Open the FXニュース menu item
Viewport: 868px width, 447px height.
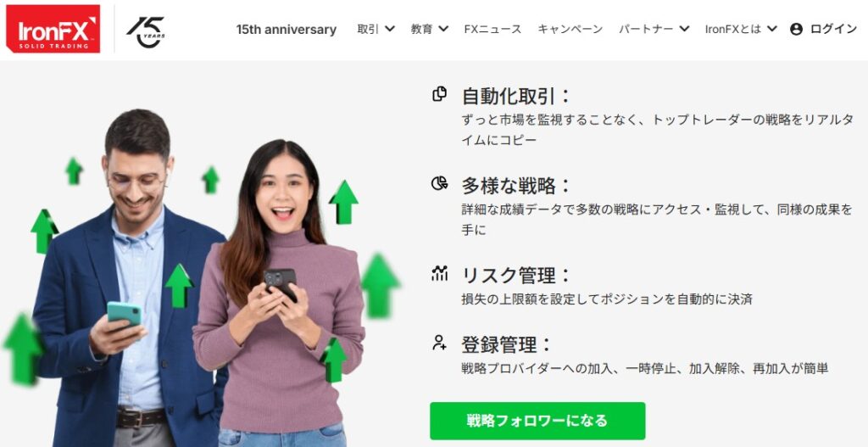[492, 30]
